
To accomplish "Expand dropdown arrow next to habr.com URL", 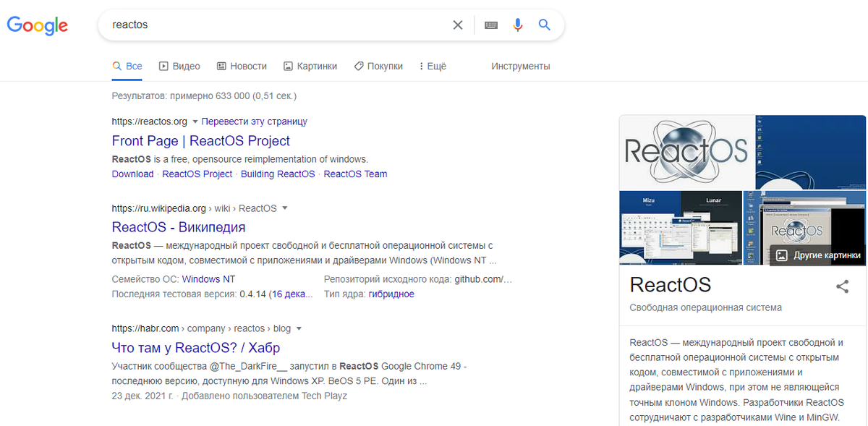I will (299, 328).
